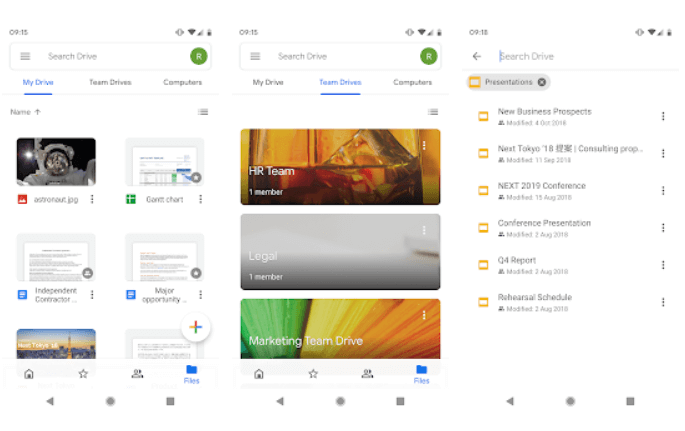Open more options for New Business Prospects
The width and height of the screenshot is (685, 431).
pos(663,116)
